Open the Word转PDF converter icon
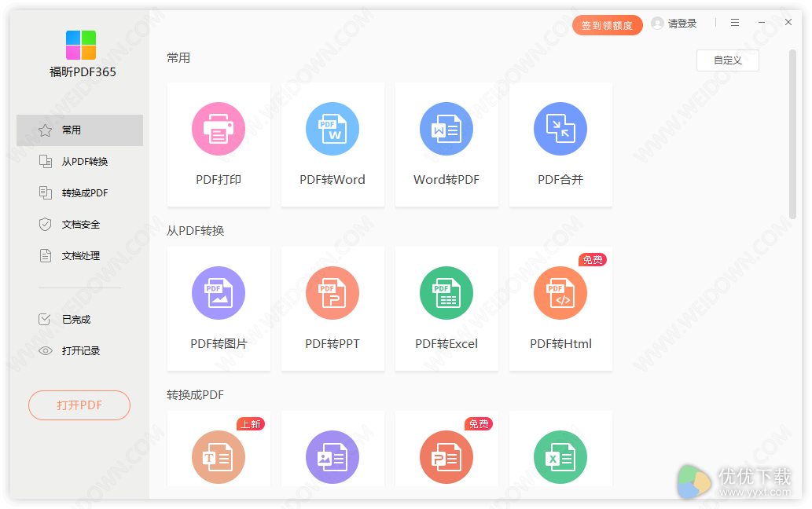The image size is (812, 509). click(446, 129)
